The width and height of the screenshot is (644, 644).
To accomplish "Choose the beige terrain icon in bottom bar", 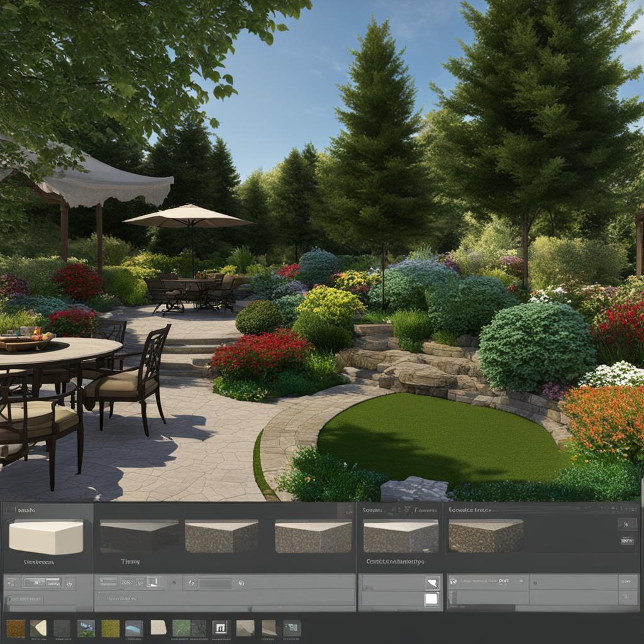I will click(x=245, y=628).
